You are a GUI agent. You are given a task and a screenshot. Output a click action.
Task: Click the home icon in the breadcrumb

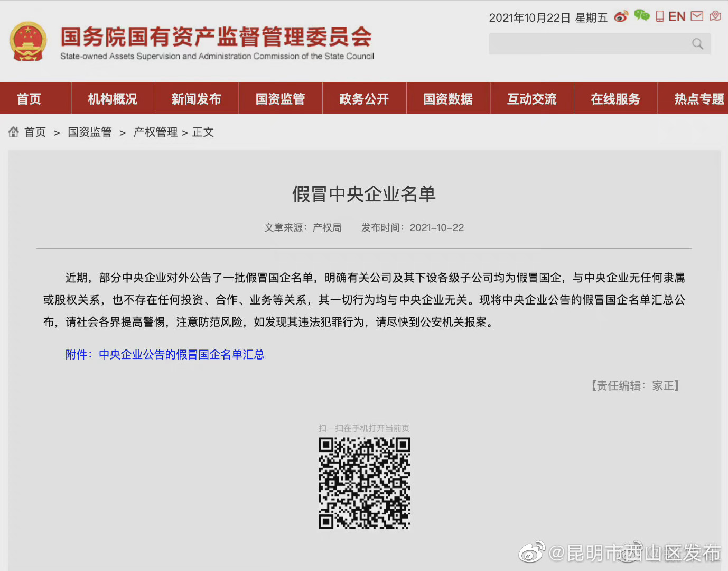point(13,132)
